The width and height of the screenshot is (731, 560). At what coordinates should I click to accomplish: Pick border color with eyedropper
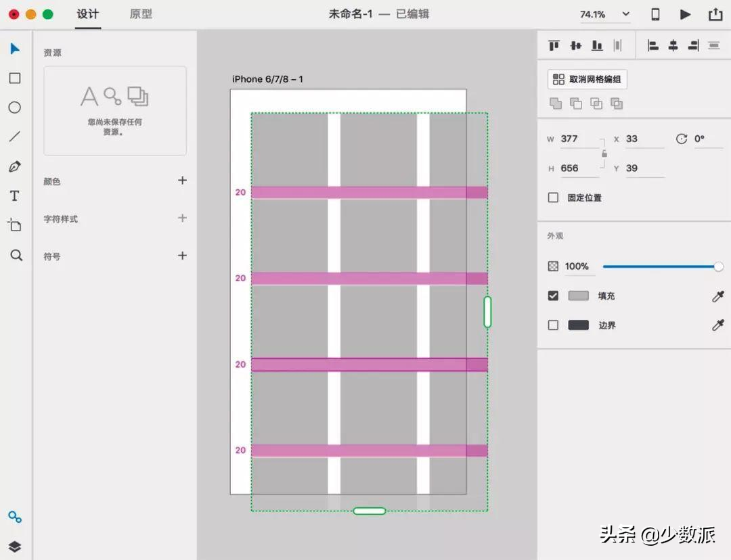pos(718,325)
